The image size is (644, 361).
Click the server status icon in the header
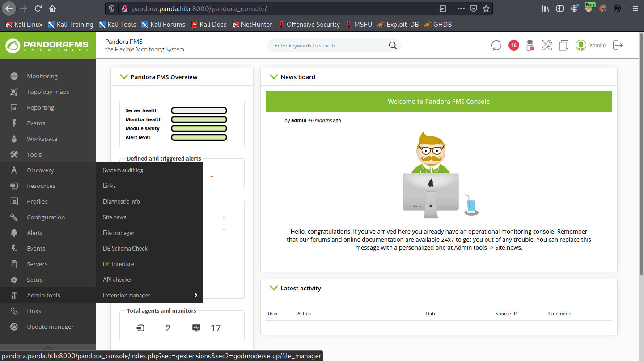tap(530, 45)
